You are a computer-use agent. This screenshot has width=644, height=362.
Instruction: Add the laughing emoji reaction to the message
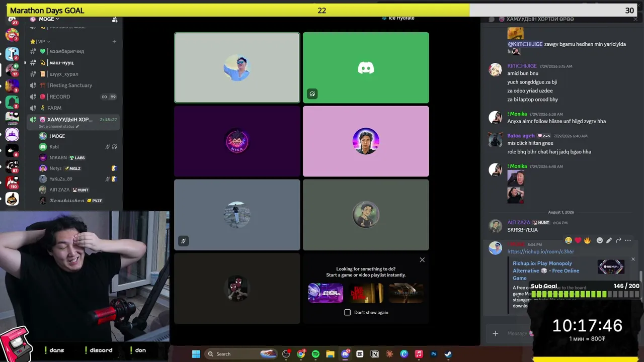569,240
